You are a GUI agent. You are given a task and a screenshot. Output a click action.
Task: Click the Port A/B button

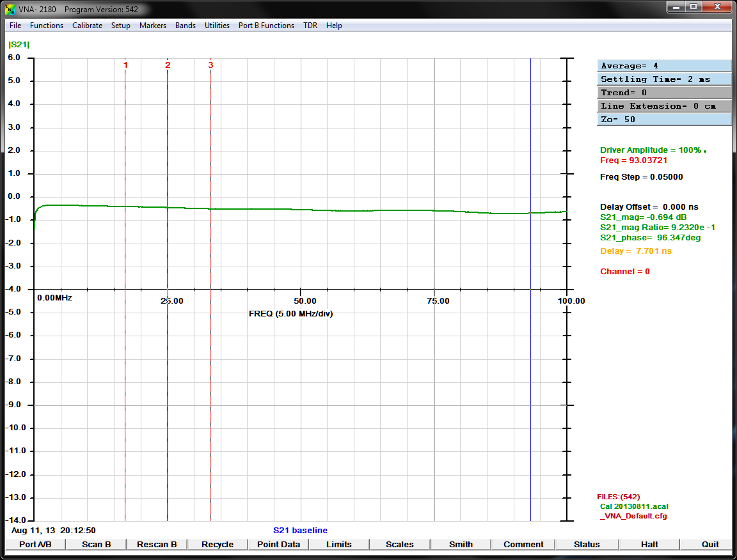pyautogui.click(x=35, y=545)
